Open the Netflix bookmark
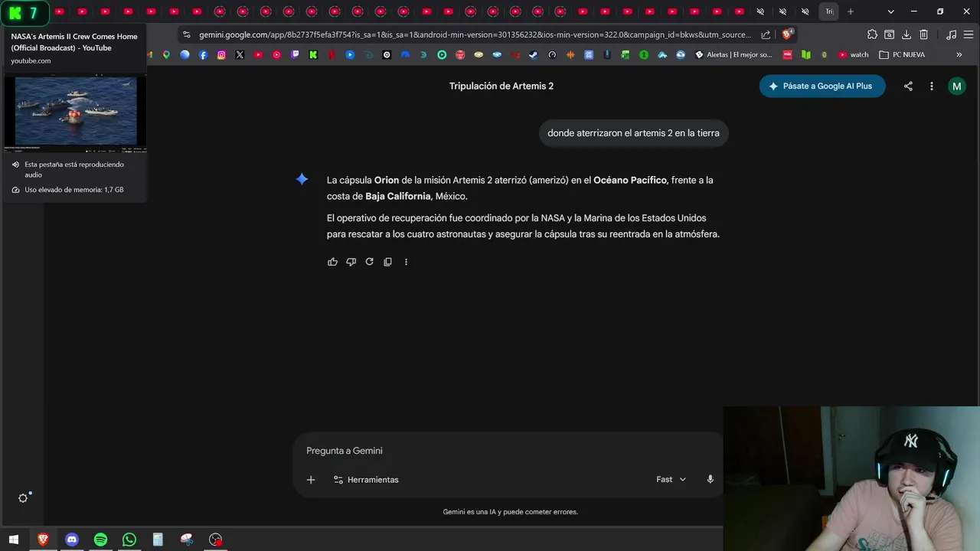 click(x=332, y=55)
